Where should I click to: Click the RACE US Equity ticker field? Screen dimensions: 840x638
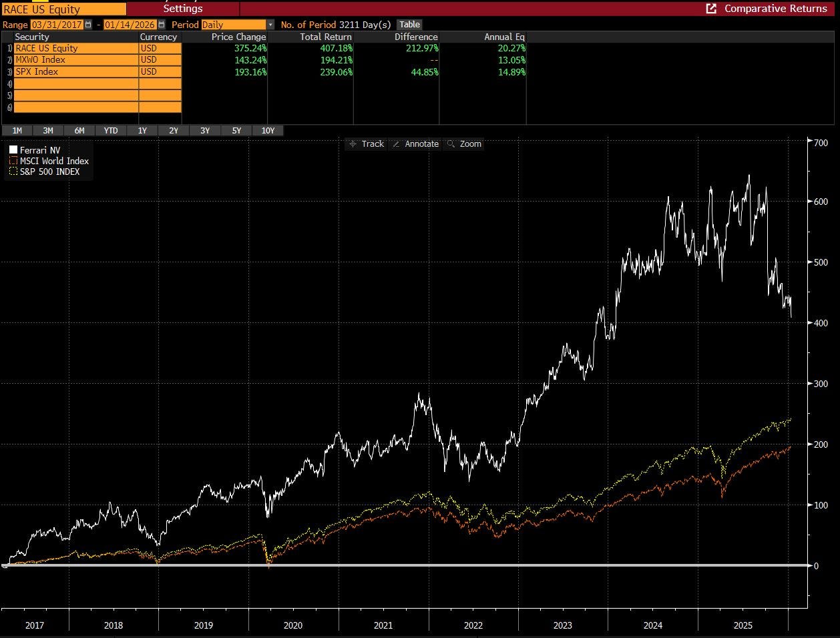coord(63,9)
